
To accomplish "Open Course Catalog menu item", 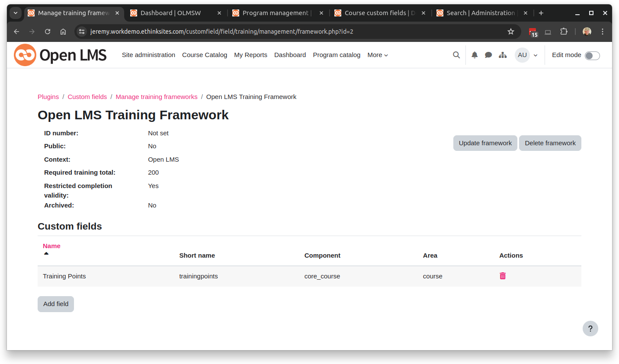I will (x=205, y=55).
